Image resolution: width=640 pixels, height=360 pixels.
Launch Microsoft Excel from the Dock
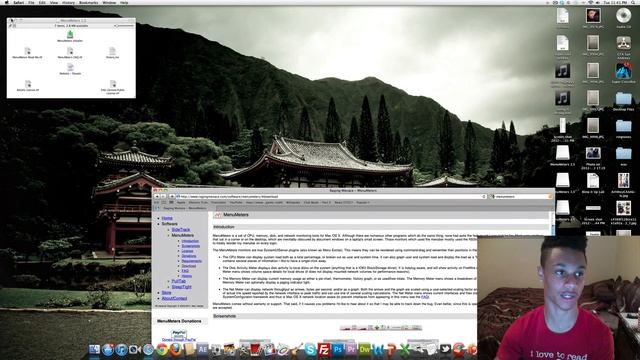[405, 349]
